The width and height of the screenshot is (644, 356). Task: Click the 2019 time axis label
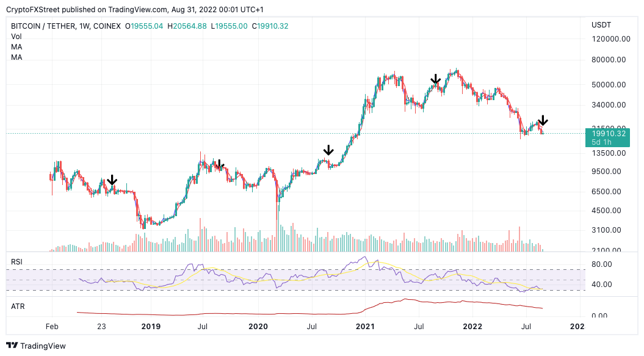click(x=151, y=327)
